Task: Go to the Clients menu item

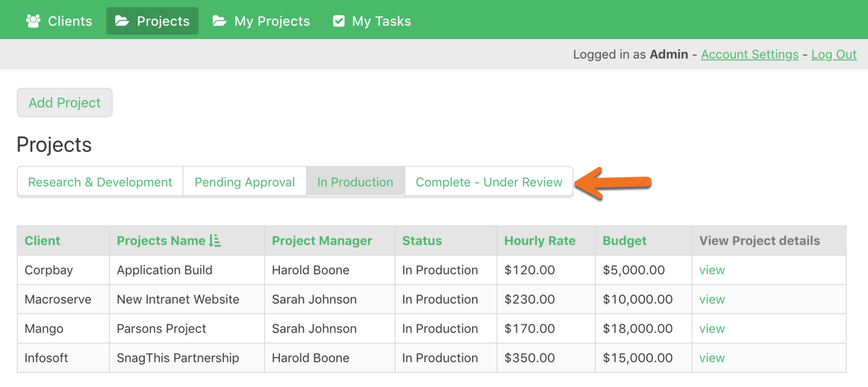Action: coord(69,21)
